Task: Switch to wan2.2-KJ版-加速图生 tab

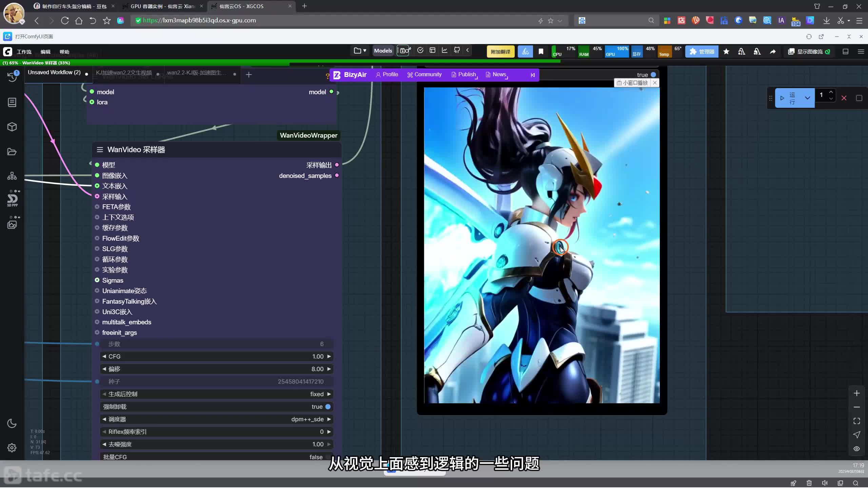Action: pyautogui.click(x=197, y=73)
